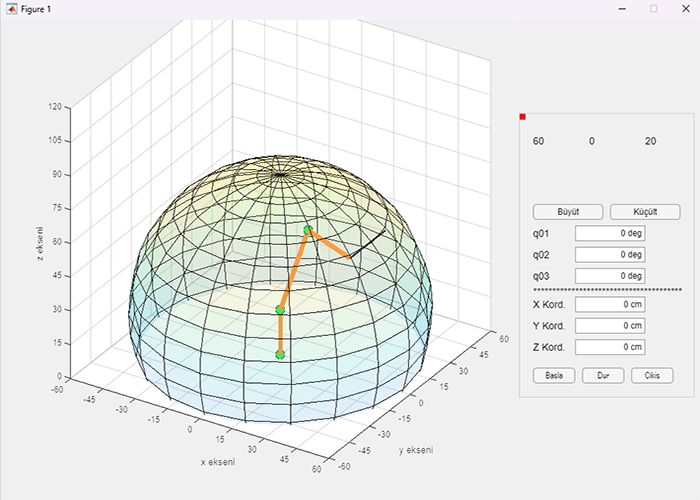The image size is (700, 500).
Task: Click the X Kord. label
Action: [x=549, y=305]
